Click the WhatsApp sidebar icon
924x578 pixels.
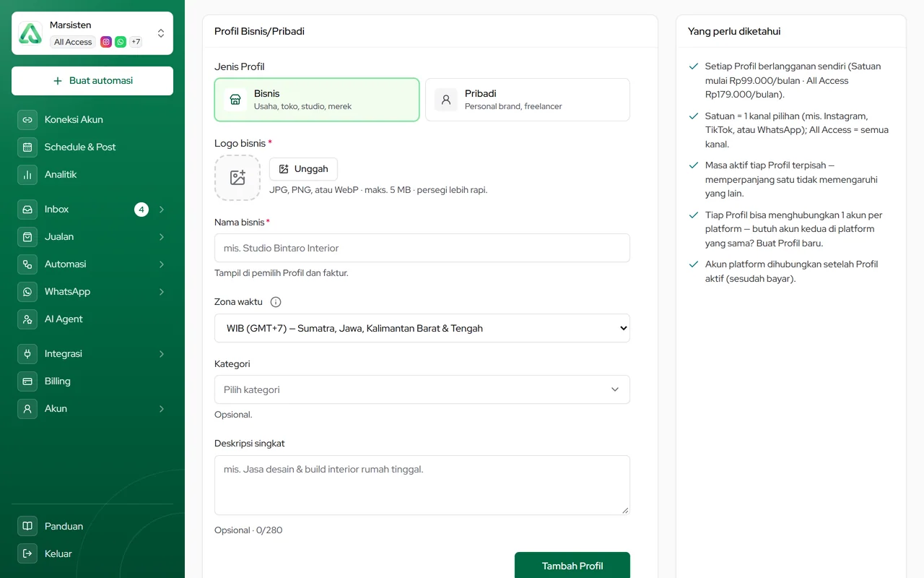tap(27, 292)
